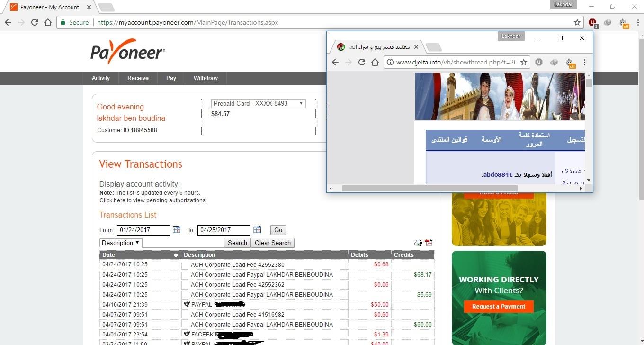Click Request a Payment button
644x345 pixels.
pyautogui.click(x=499, y=307)
